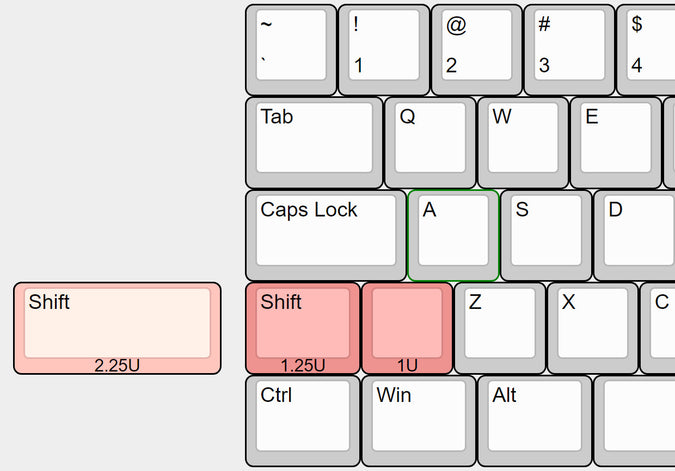Select the 2 and at-sign key

tap(477, 50)
